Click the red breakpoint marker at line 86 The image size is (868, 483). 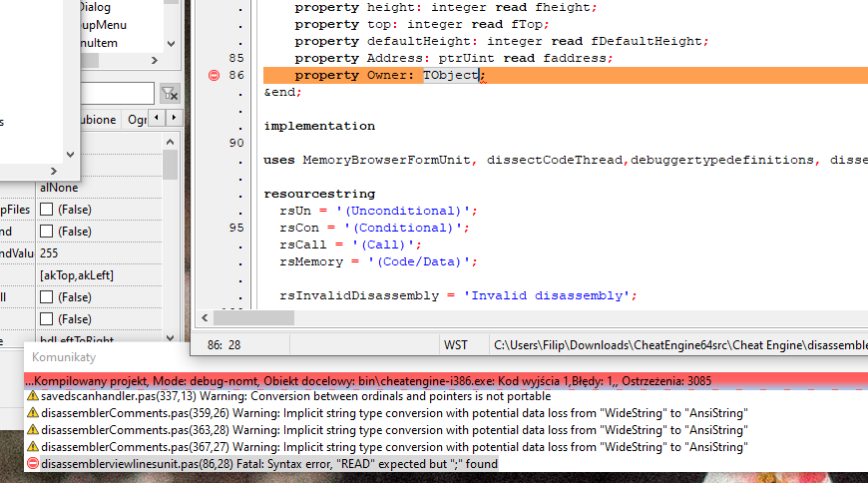pyautogui.click(x=214, y=76)
